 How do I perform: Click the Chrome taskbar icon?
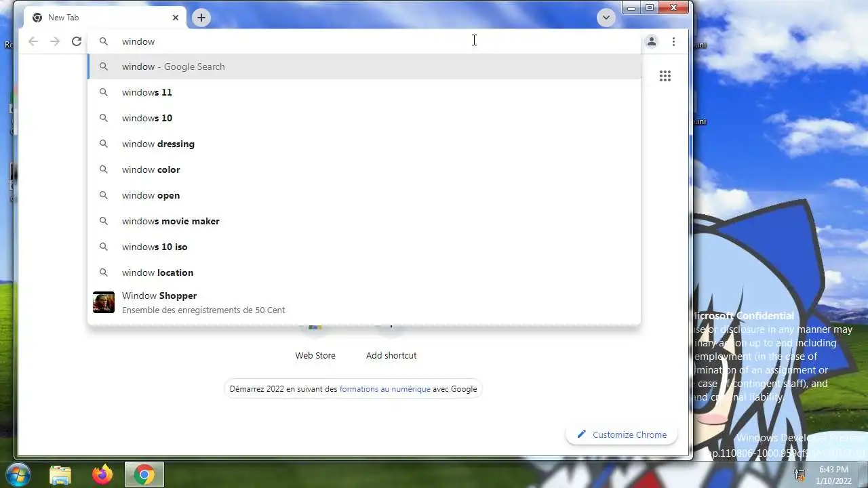tap(144, 474)
